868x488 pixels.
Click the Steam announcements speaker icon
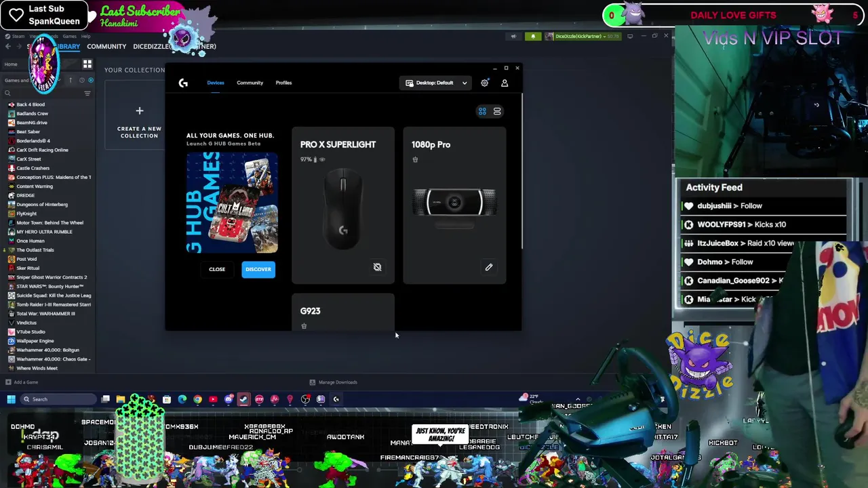tap(513, 36)
